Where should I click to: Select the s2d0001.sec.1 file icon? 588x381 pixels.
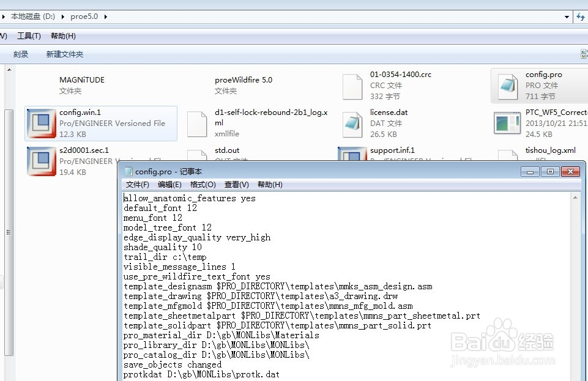point(41,161)
